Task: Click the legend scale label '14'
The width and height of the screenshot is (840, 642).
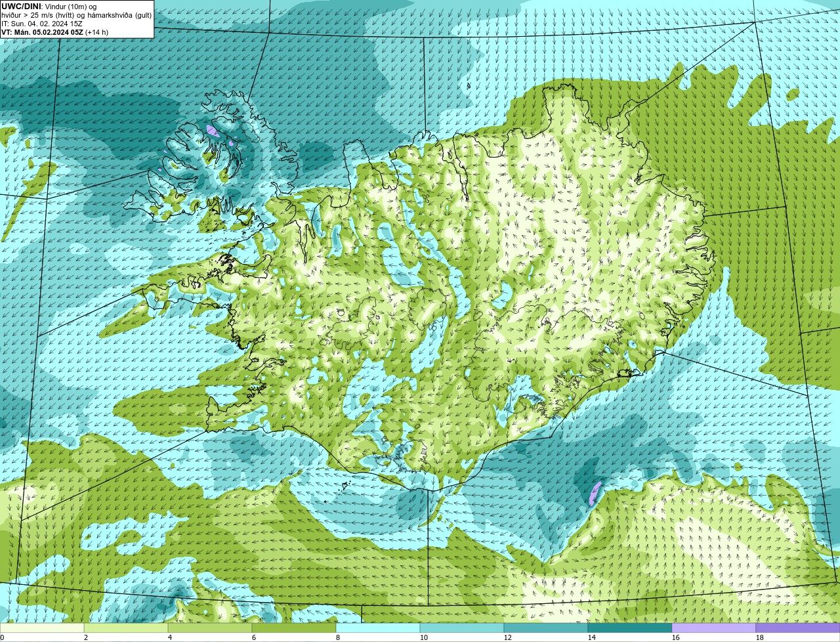Action: 592,637
